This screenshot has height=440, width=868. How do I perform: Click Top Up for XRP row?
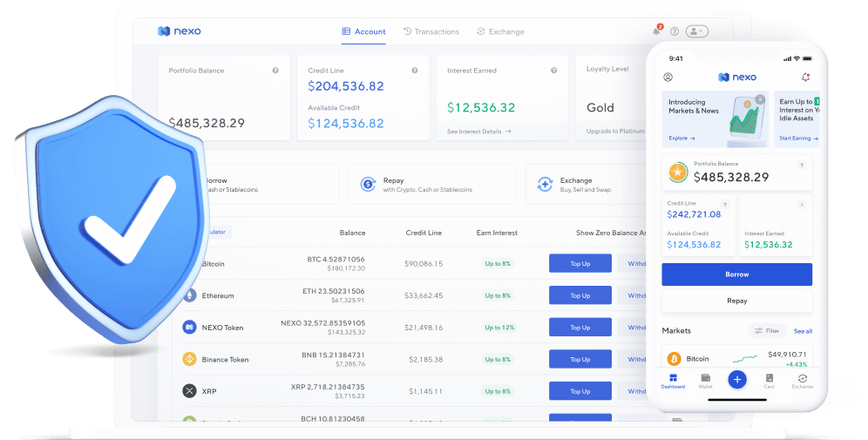click(580, 391)
